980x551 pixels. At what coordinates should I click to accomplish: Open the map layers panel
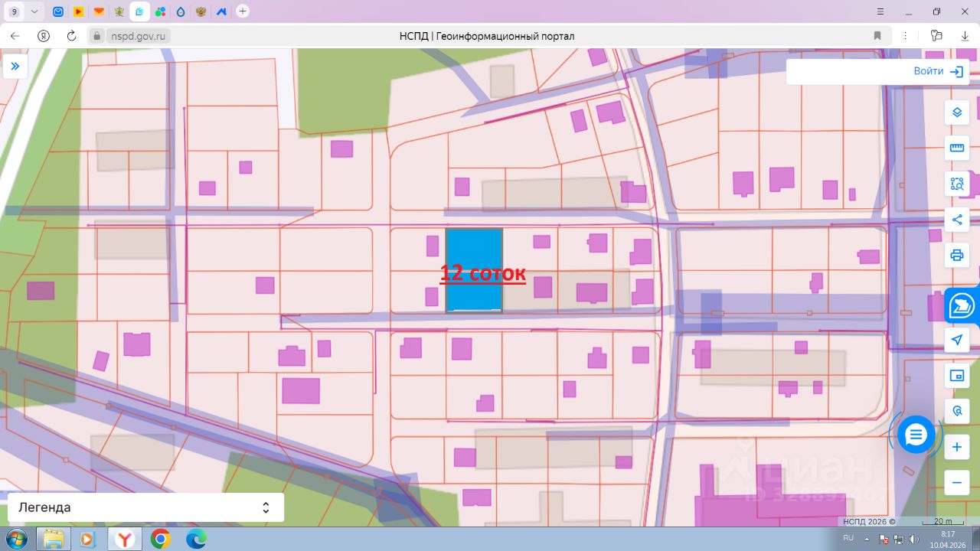[956, 112]
